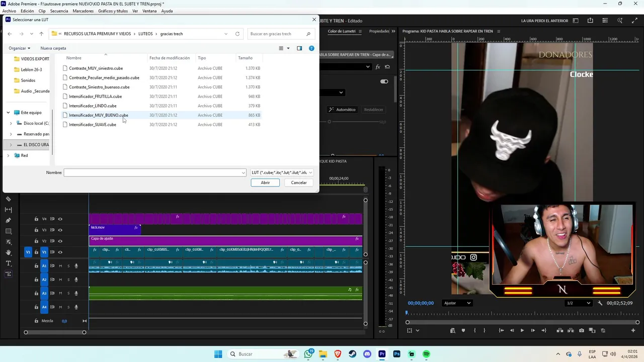Open the button editor plus icon

click(x=633, y=330)
